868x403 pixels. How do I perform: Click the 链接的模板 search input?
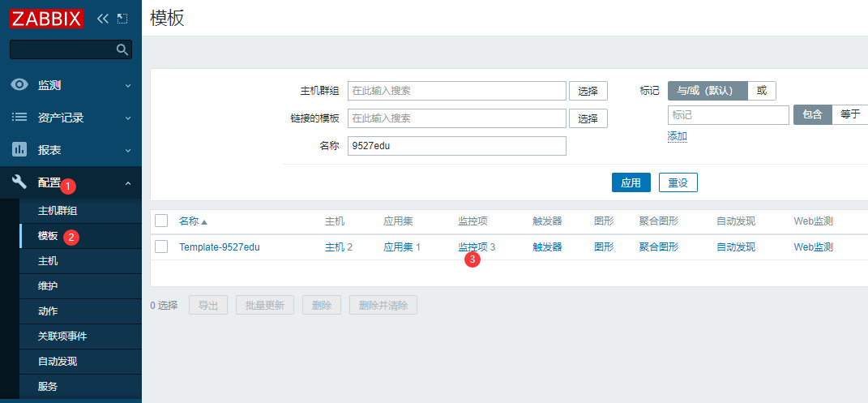click(x=457, y=118)
